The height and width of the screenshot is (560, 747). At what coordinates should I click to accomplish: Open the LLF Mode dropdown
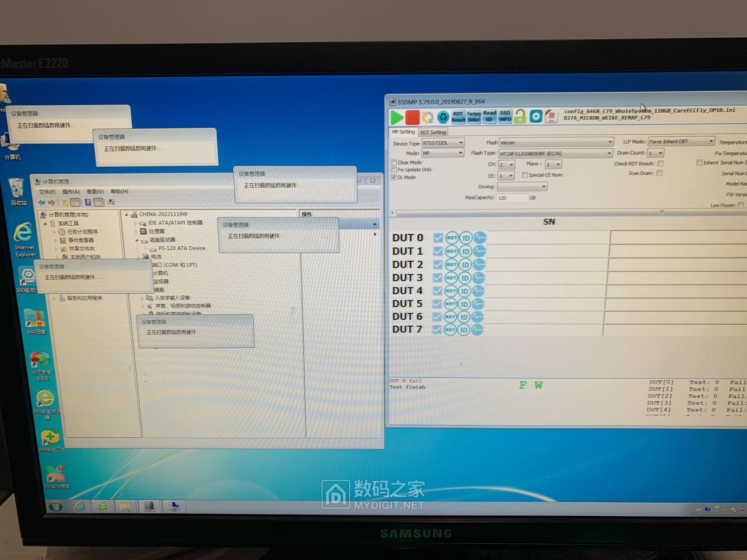682,141
